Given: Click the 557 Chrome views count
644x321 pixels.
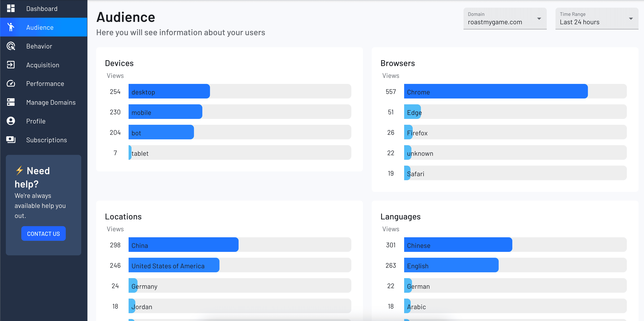Looking at the screenshot, I should (x=391, y=92).
